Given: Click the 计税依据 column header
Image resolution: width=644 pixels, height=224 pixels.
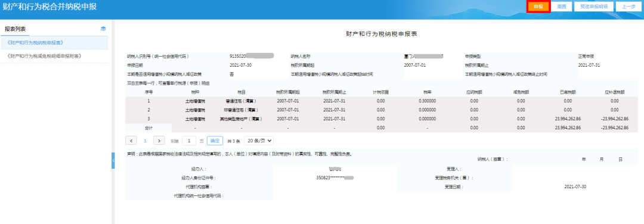Looking at the screenshot, I should pos(380,92).
